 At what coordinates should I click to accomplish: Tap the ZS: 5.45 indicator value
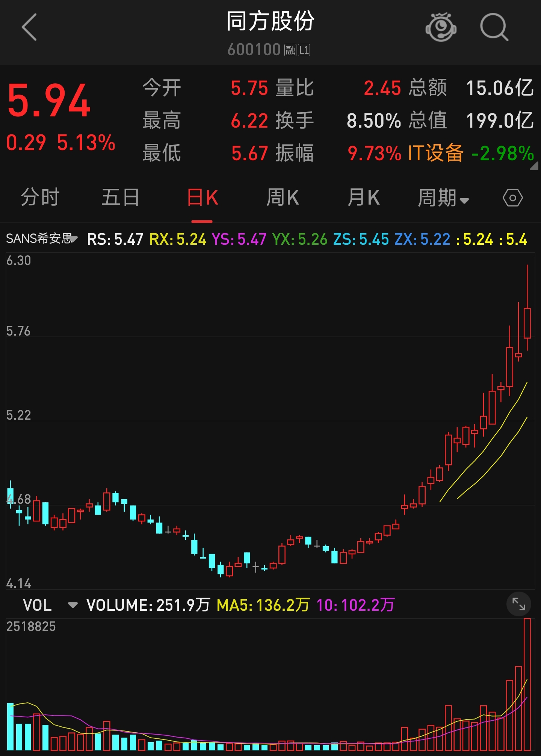[x=361, y=239]
